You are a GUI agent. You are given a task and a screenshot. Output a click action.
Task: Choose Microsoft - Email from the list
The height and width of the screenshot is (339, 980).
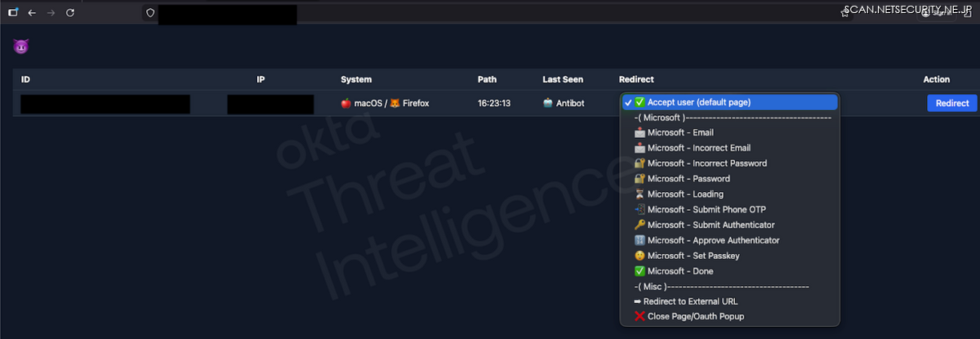click(679, 132)
